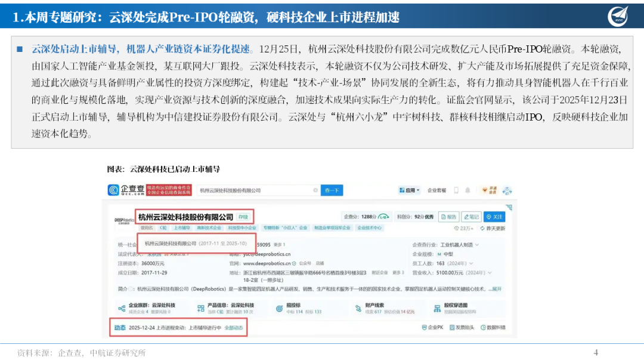
Task: Click the page number 4
Action: click(x=596, y=352)
